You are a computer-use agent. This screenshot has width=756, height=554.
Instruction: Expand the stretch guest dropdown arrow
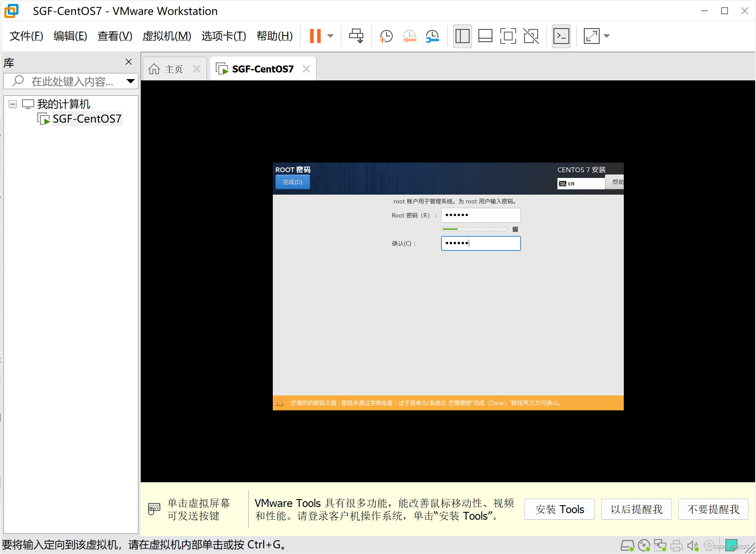[607, 36]
